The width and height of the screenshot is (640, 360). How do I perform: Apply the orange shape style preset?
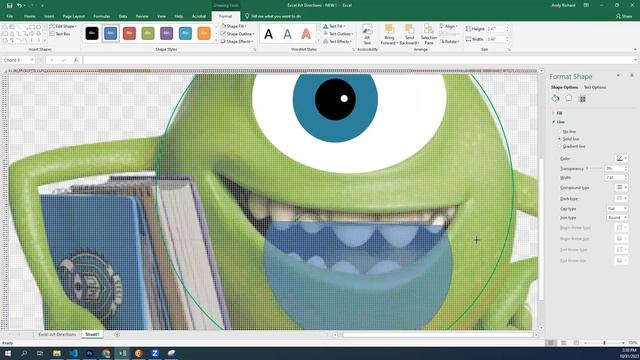click(204, 33)
